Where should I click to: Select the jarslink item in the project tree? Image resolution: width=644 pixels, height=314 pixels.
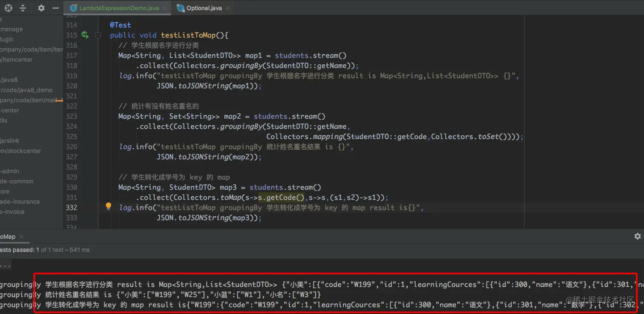(x=10, y=141)
